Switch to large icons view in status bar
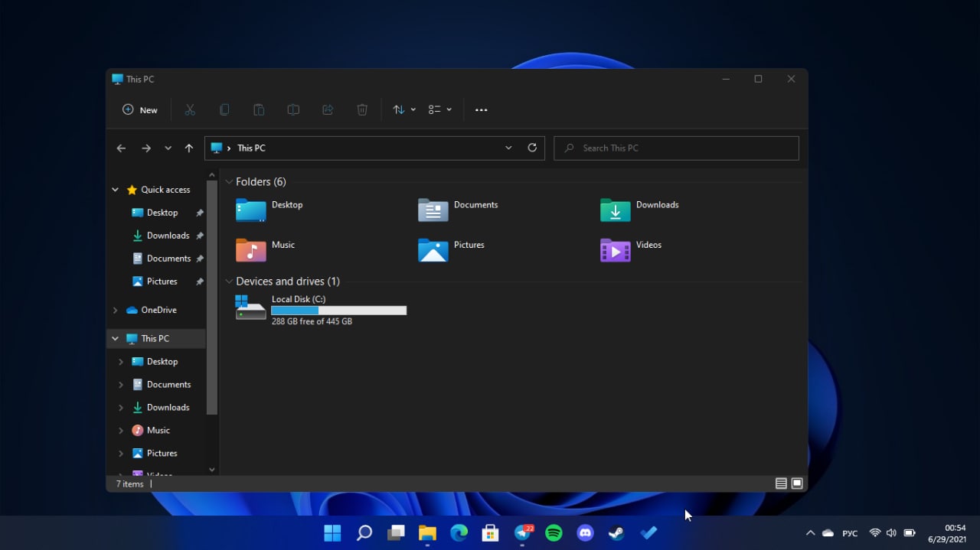Image resolution: width=980 pixels, height=550 pixels. coord(797,483)
